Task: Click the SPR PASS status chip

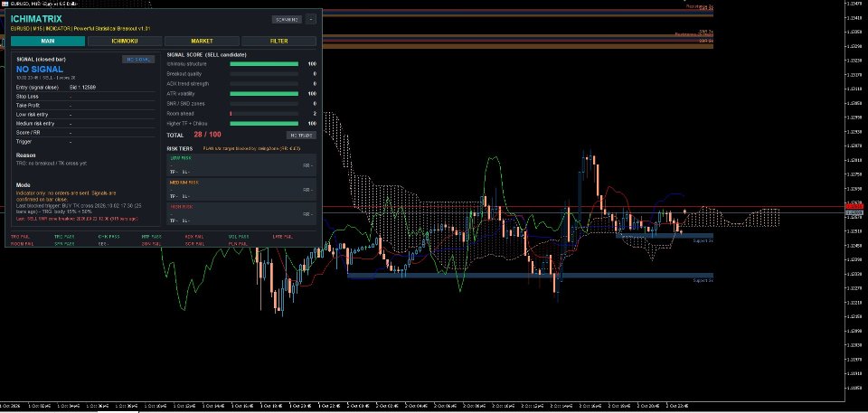Action: pyautogui.click(x=65, y=244)
